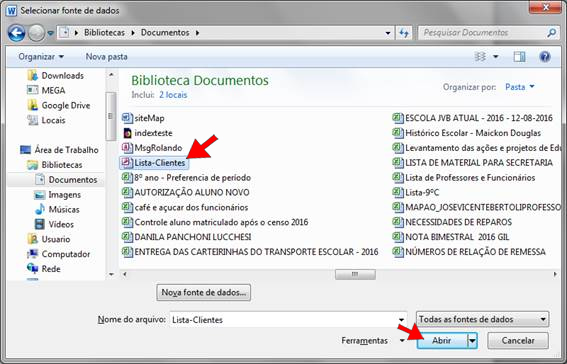Image resolution: width=567 pixels, height=364 pixels.
Task: Click the Nome do arquivo text field
Action: coord(284,320)
